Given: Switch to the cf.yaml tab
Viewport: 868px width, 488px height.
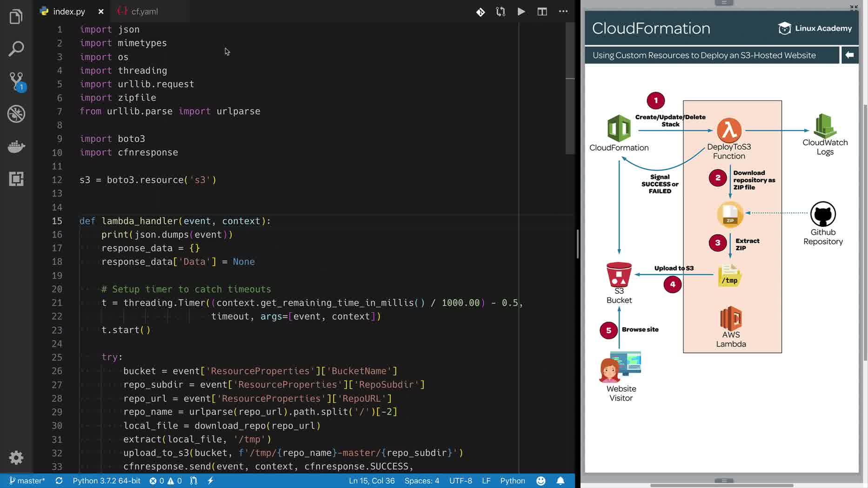Looking at the screenshot, I should [144, 12].
